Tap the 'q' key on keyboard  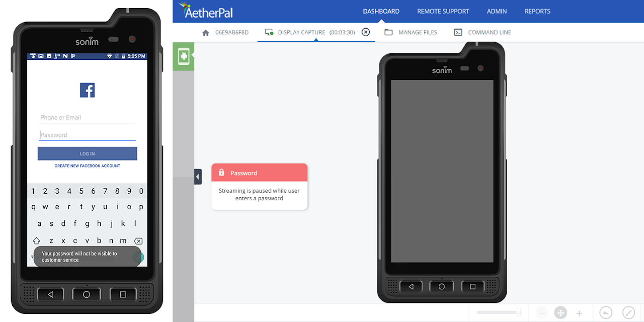pos(34,207)
